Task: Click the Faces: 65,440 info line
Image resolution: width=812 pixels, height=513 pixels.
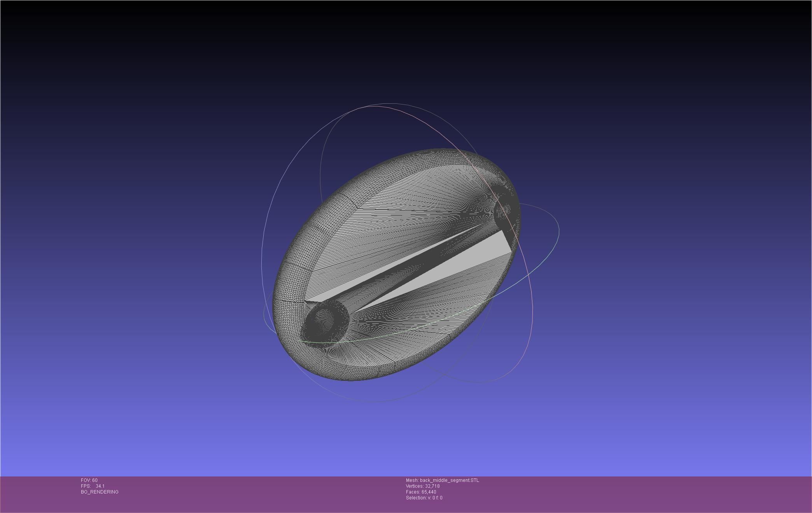Action: point(421,492)
